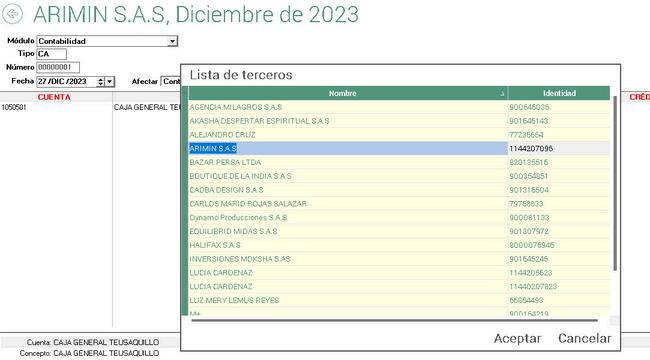Dismiss the dialog with Cancelar
The width and height of the screenshot is (650, 360).
pos(585,338)
